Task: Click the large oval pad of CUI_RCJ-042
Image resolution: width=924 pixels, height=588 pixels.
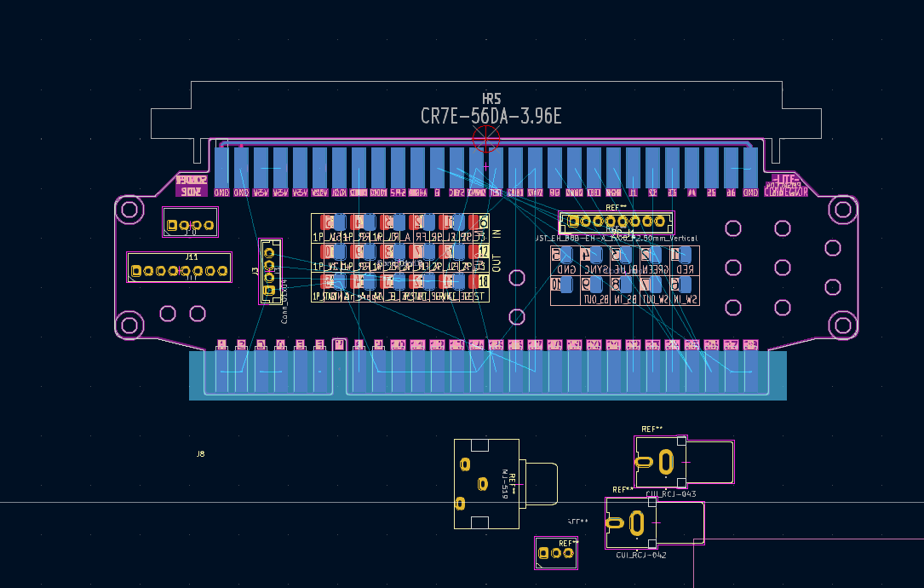Action: (x=636, y=523)
